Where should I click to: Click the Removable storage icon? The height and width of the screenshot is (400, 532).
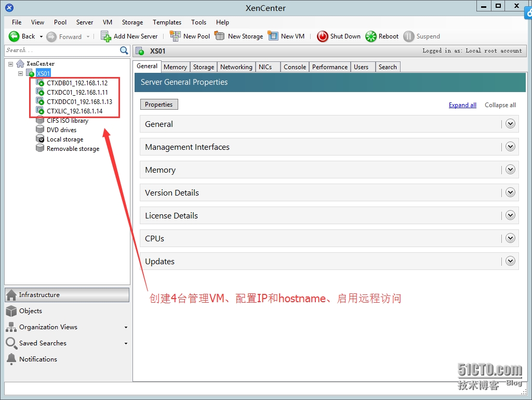pyautogui.click(x=40, y=148)
